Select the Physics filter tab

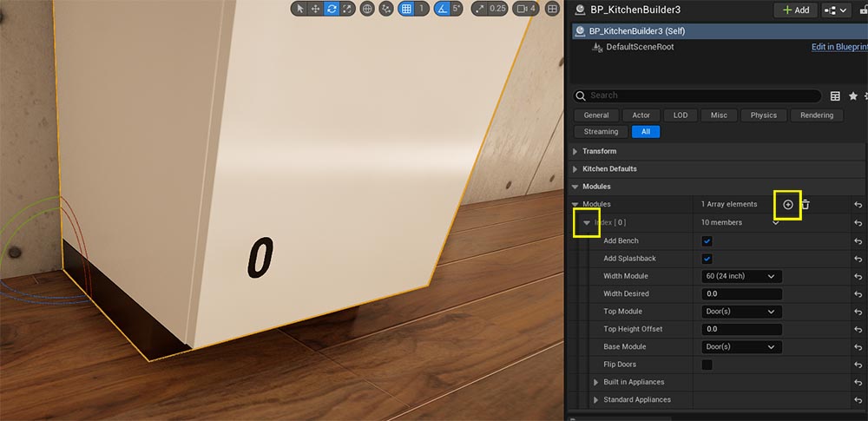(764, 115)
